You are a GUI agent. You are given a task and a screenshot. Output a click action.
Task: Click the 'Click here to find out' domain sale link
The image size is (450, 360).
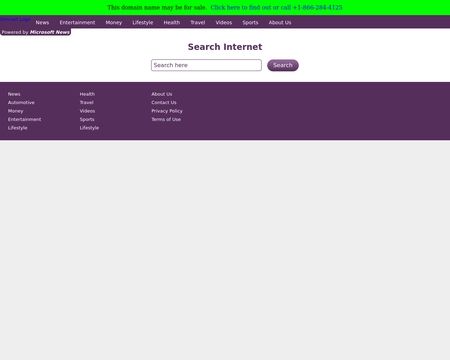coord(276,7)
